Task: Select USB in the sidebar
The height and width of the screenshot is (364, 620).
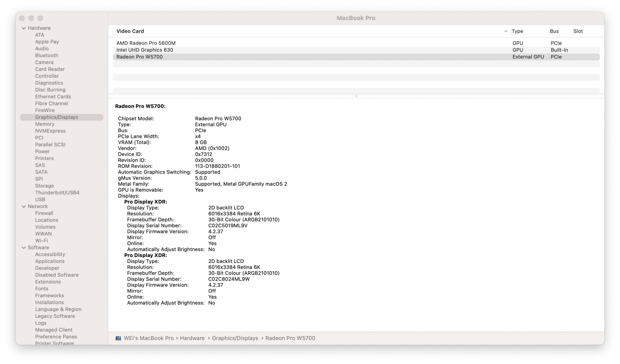Action: [x=40, y=199]
